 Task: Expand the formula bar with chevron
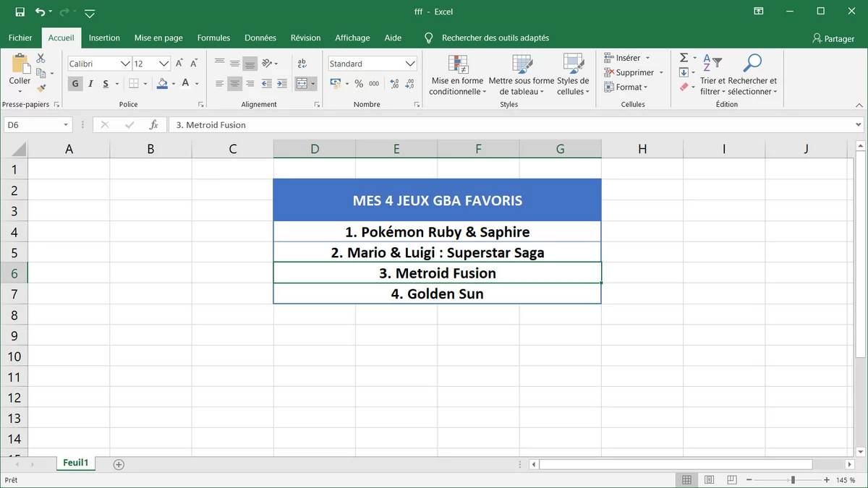858,124
